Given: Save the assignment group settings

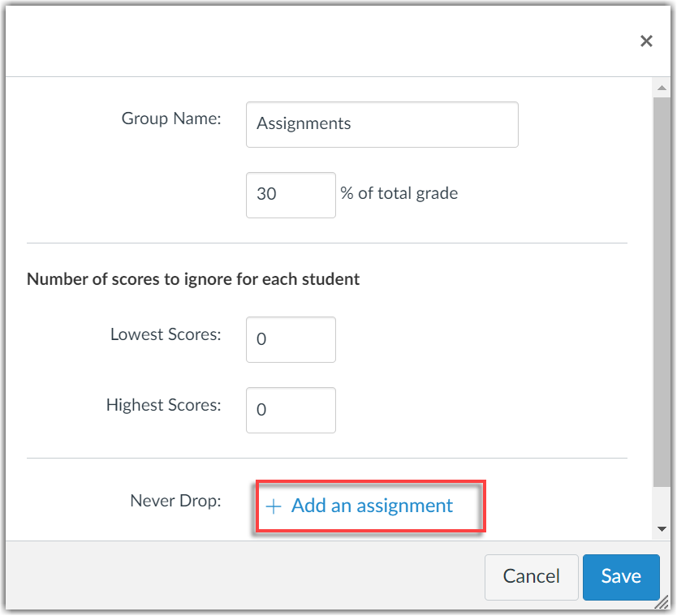Looking at the screenshot, I should (x=621, y=576).
